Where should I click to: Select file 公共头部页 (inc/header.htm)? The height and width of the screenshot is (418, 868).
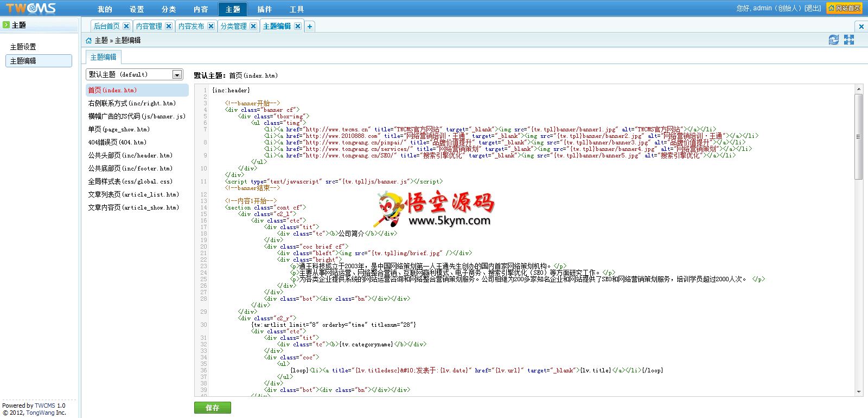(137, 155)
